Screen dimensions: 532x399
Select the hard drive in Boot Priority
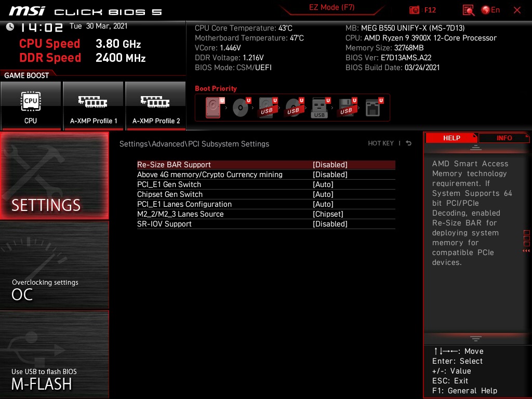(212, 107)
